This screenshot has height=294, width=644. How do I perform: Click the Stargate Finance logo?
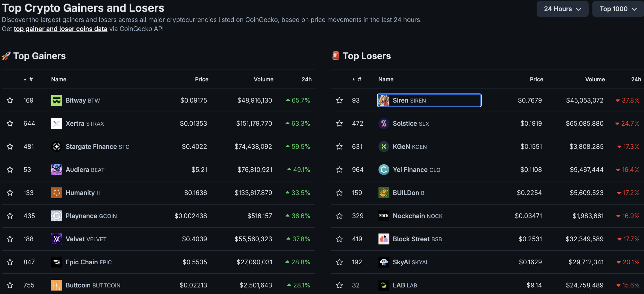[57, 147]
